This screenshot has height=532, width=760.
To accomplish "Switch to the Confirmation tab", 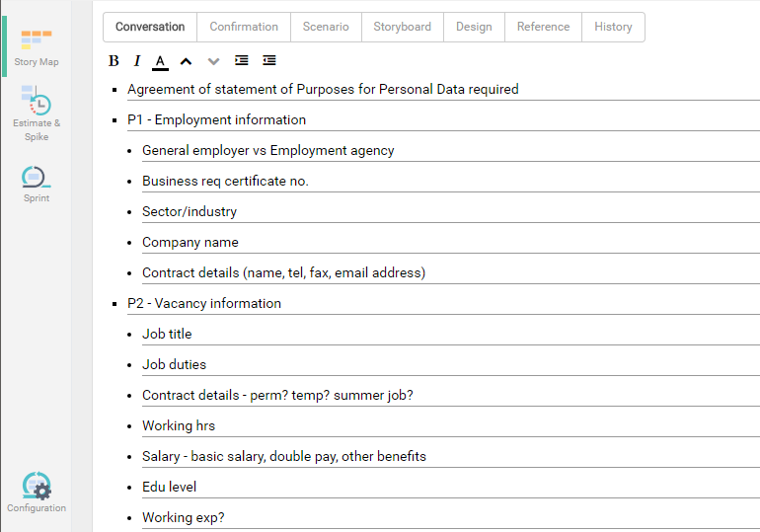I will pos(244,27).
